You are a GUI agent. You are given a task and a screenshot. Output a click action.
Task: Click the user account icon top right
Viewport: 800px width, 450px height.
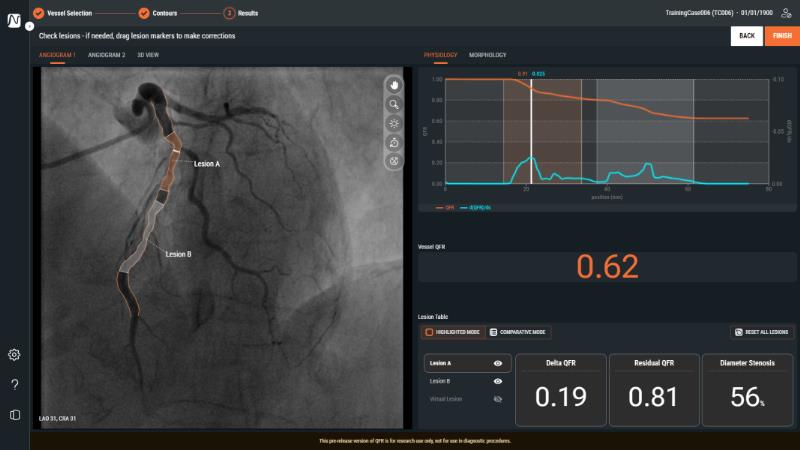pos(785,13)
